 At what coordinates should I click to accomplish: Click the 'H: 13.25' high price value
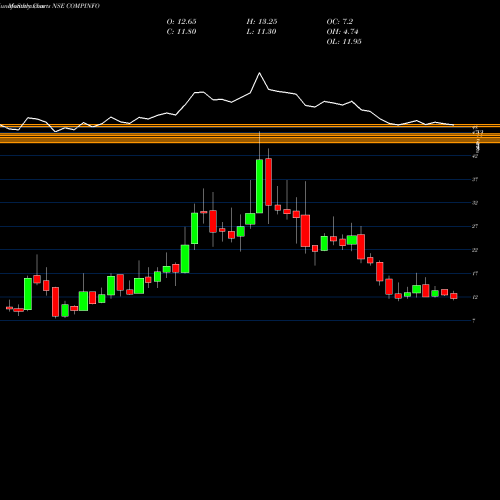262,22
